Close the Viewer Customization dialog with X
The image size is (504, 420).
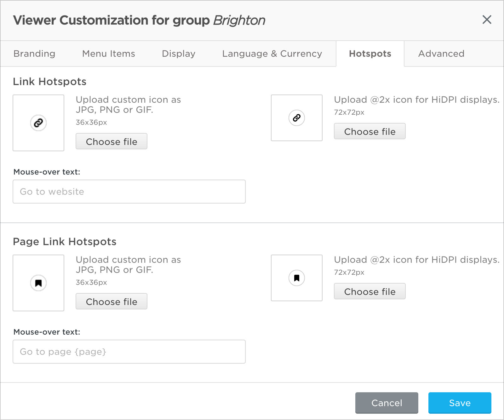pos(487,20)
